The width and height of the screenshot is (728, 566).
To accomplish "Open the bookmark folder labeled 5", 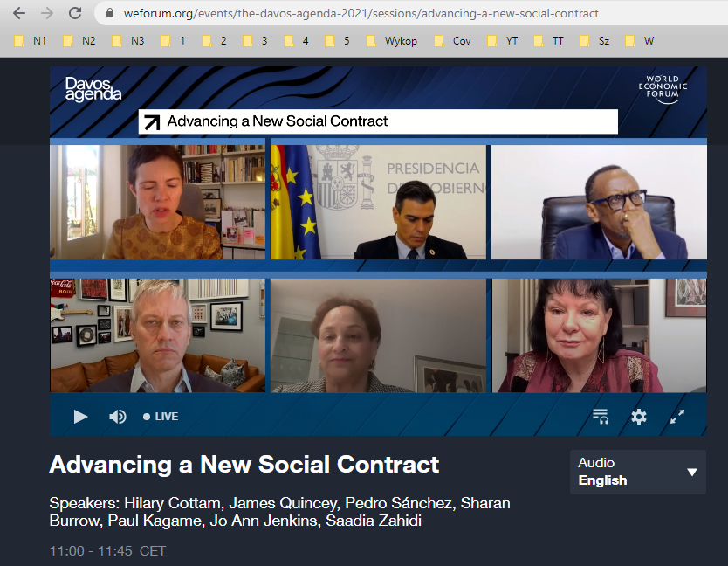I will [337, 41].
